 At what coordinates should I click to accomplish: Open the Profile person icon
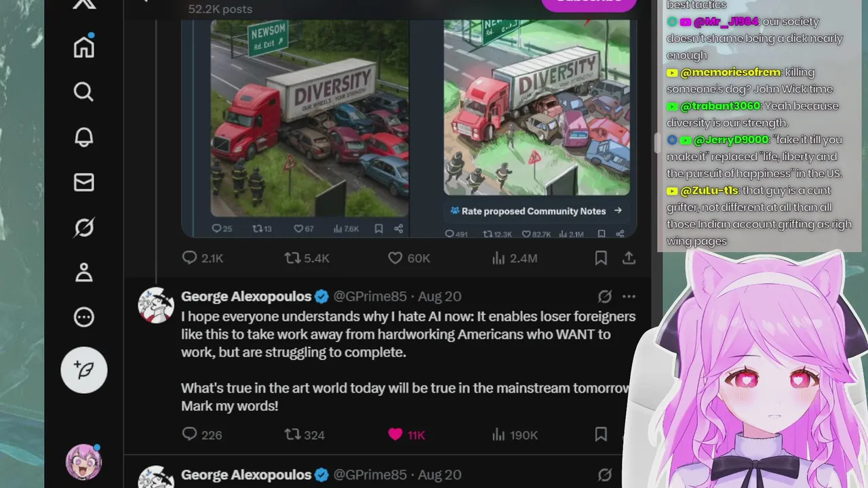click(84, 272)
